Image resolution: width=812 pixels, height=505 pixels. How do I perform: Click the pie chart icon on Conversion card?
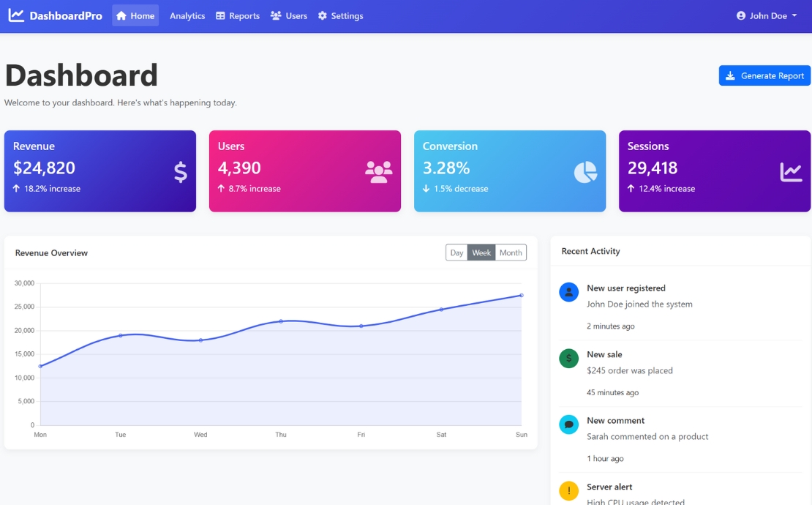pos(584,171)
